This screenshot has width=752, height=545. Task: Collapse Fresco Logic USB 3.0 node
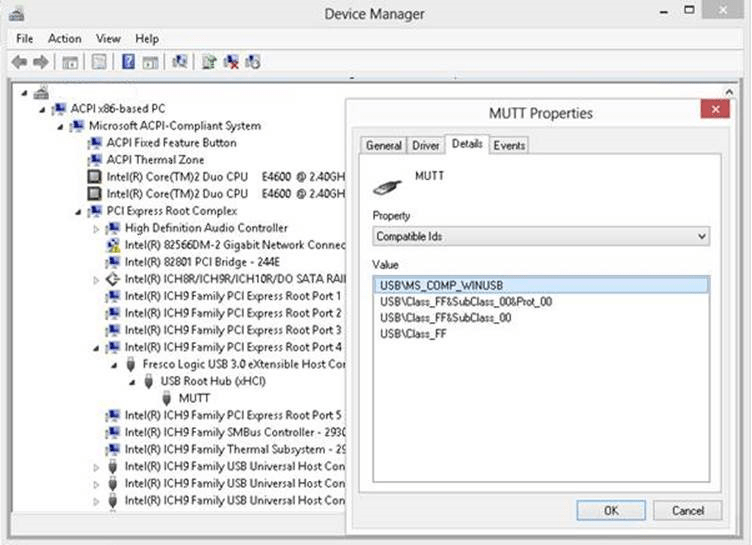coord(114,366)
